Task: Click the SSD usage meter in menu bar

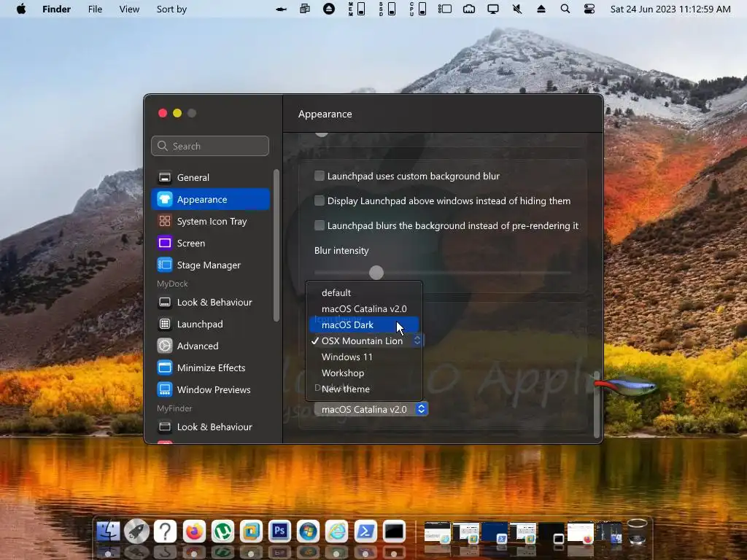Action: pos(387,9)
